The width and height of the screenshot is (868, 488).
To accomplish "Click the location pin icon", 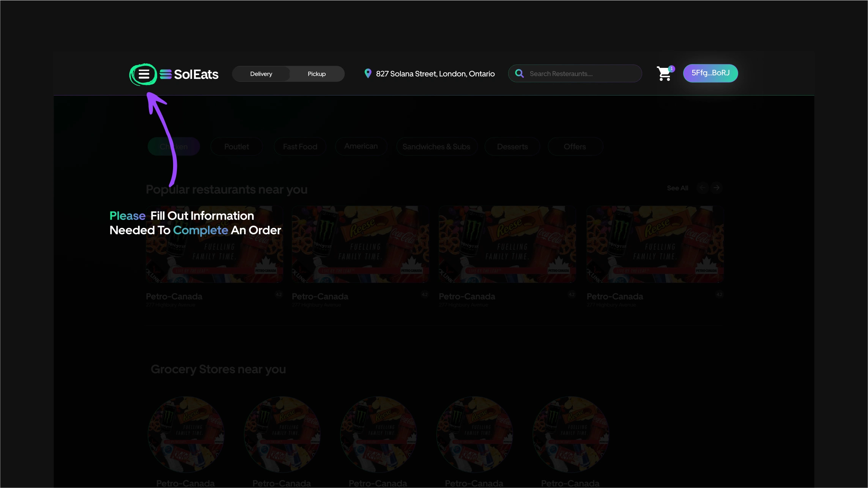I will 367,74.
